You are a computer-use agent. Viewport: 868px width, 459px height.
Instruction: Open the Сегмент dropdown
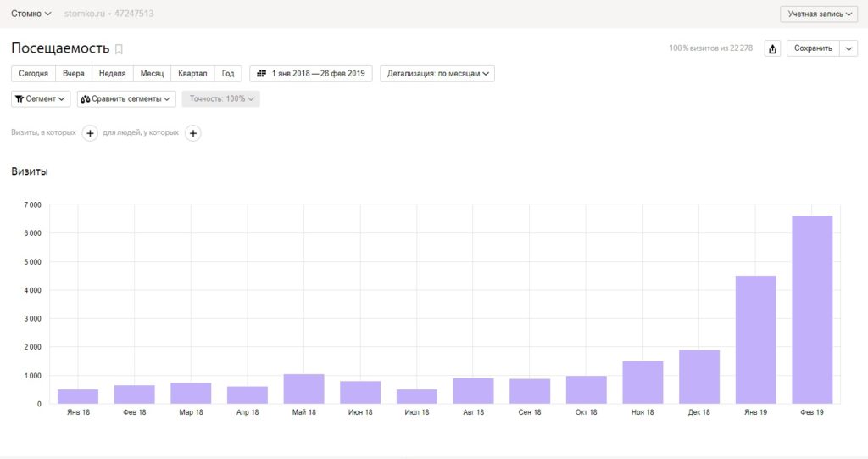[x=41, y=98]
